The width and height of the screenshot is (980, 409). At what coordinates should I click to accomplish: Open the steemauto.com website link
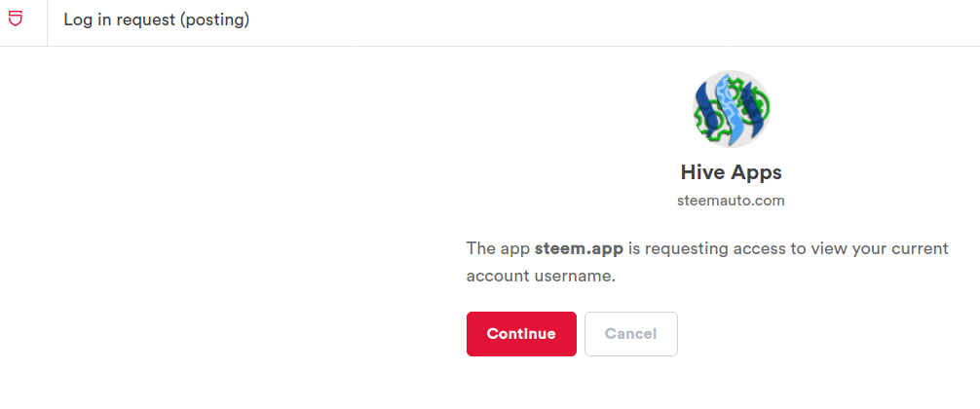pos(731,201)
